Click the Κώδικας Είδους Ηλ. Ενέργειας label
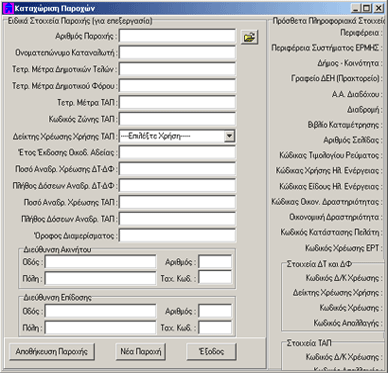This screenshot has width=388, height=373. (x=331, y=186)
